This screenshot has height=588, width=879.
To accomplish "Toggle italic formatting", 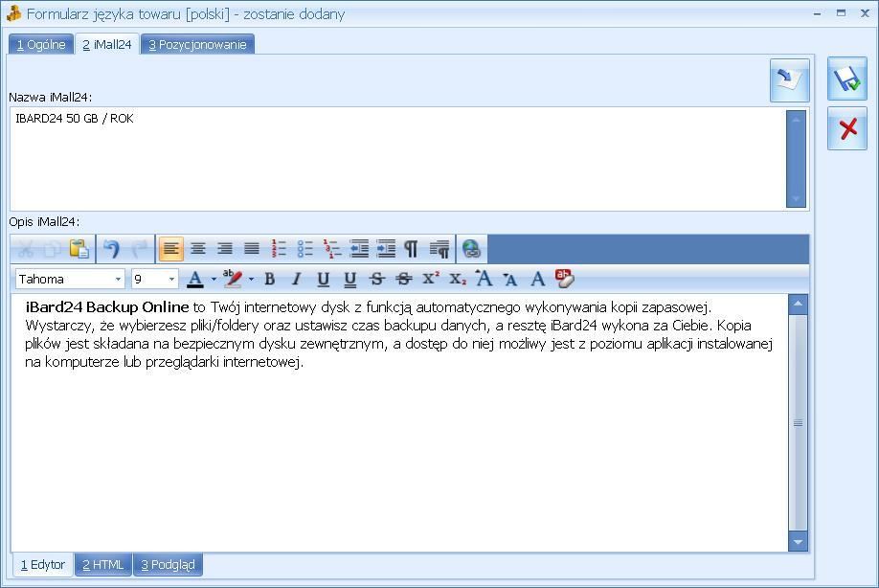I will pos(297,279).
